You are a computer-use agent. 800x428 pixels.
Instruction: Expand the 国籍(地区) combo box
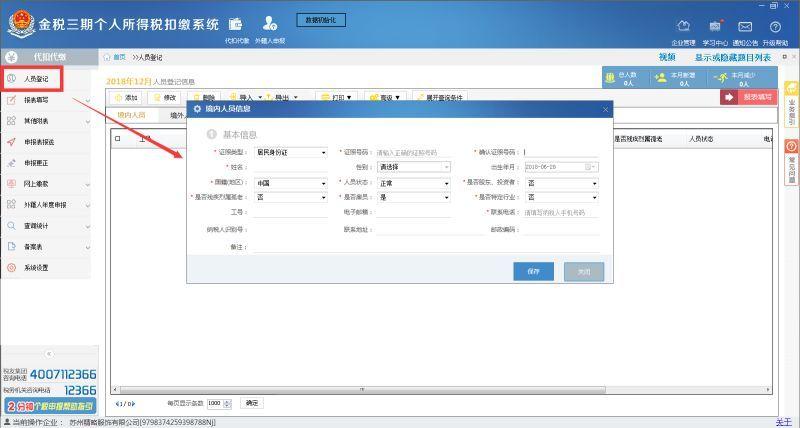tap(291, 184)
